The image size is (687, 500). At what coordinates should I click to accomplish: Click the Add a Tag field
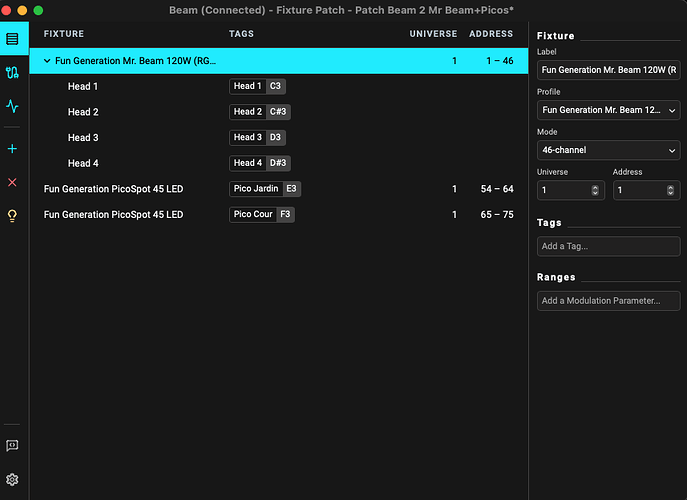click(x=608, y=246)
